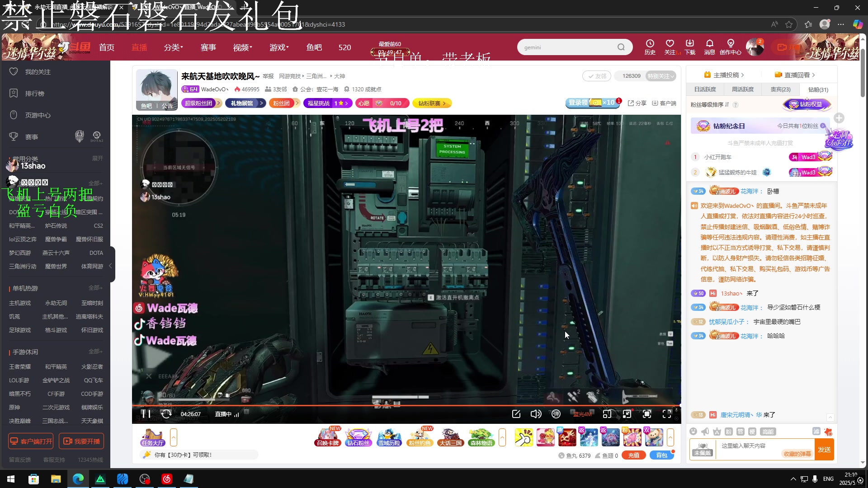Open 收藏的弹幕 saved danmaku
868x488 pixels.
(797, 454)
